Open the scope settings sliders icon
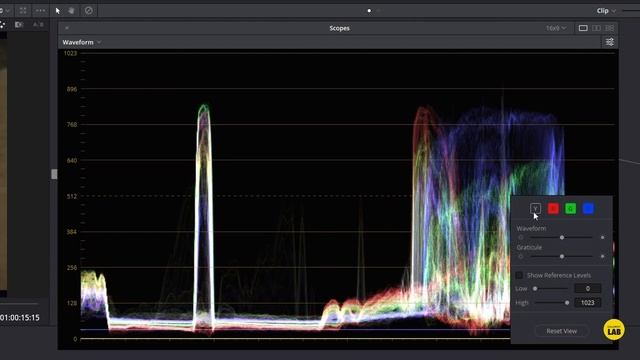This screenshot has height=360, width=640. click(x=609, y=42)
